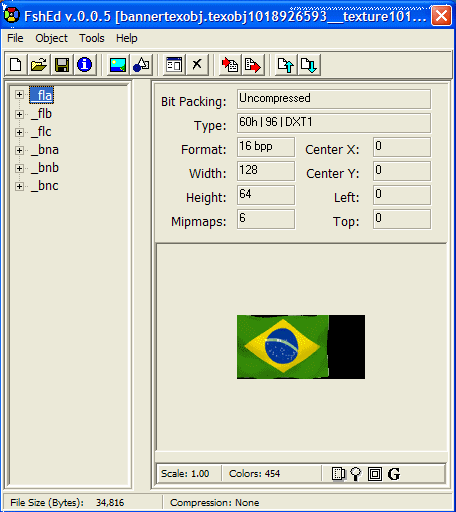Click the X delete toolbar icon
The image size is (456, 512).
tap(197, 65)
